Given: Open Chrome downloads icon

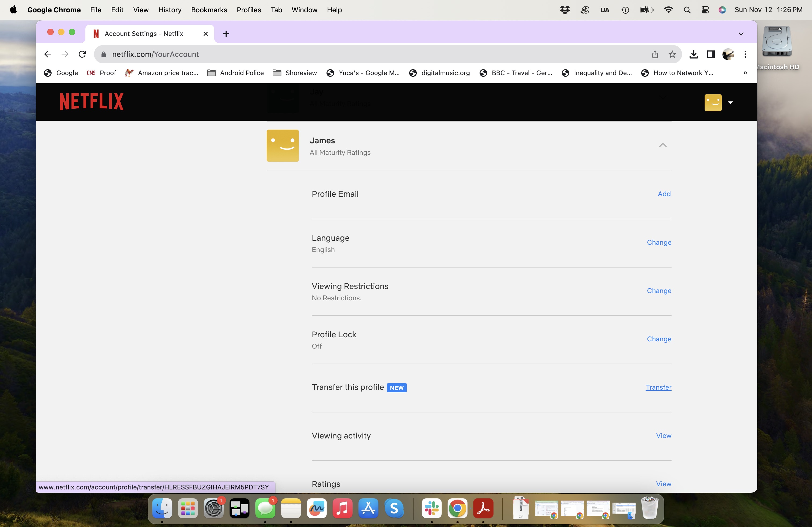Looking at the screenshot, I should (693, 54).
